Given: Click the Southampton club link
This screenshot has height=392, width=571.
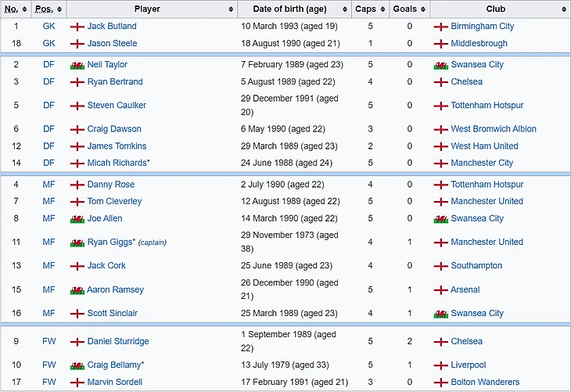Looking at the screenshot, I should [476, 265].
